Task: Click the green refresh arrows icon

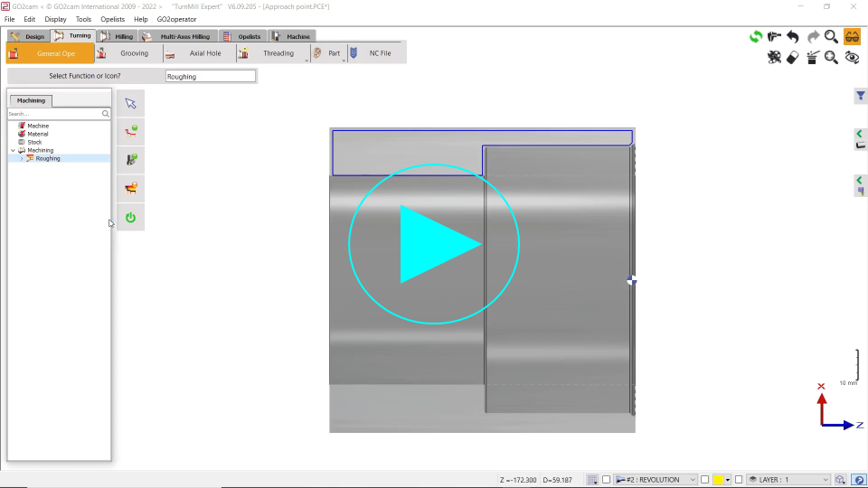Action: click(x=755, y=37)
